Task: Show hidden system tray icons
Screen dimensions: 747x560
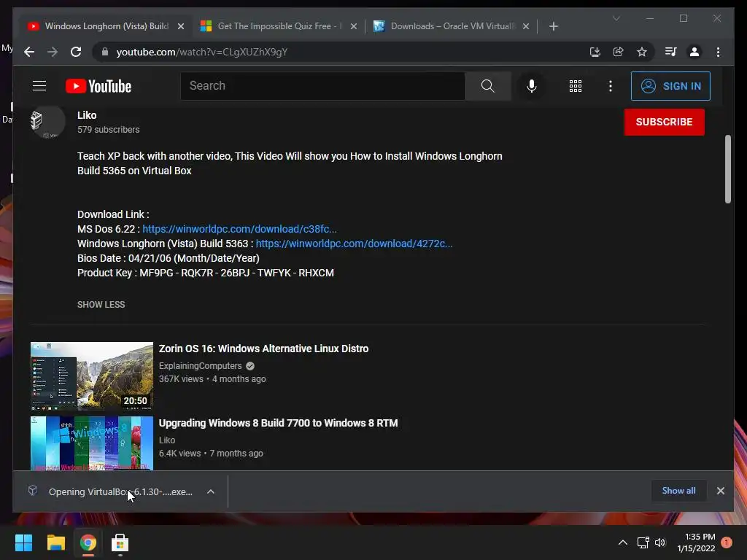Action: pyautogui.click(x=623, y=542)
